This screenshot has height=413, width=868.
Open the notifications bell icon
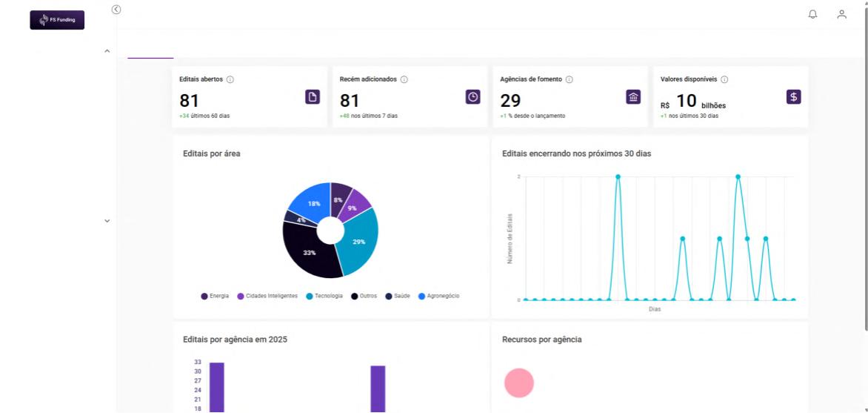coord(812,14)
